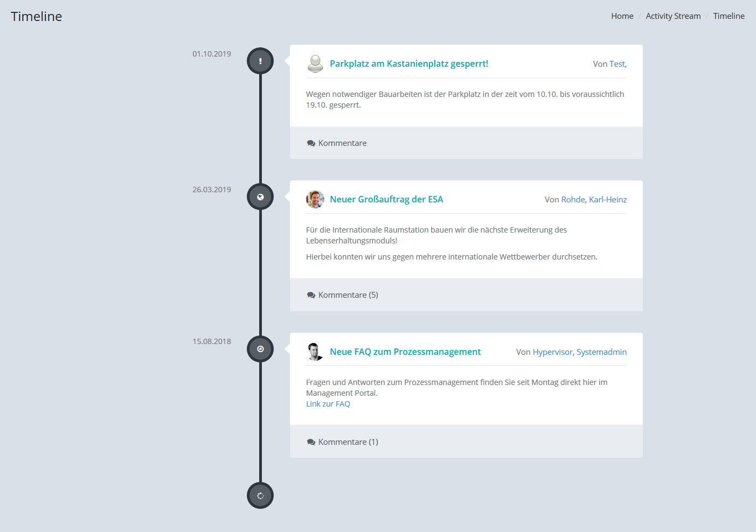This screenshot has width=756, height=532.
Task: Open 'Parkplatz am Kastanienplatz gesperrt!' post title
Action: [x=408, y=64]
